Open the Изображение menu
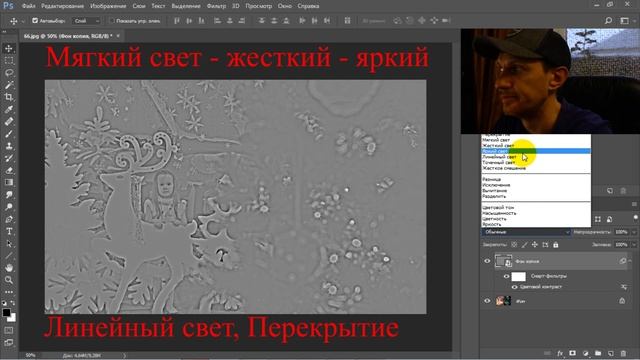The width and height of the screenshot is (640, 360). click(x=108, y=6)
